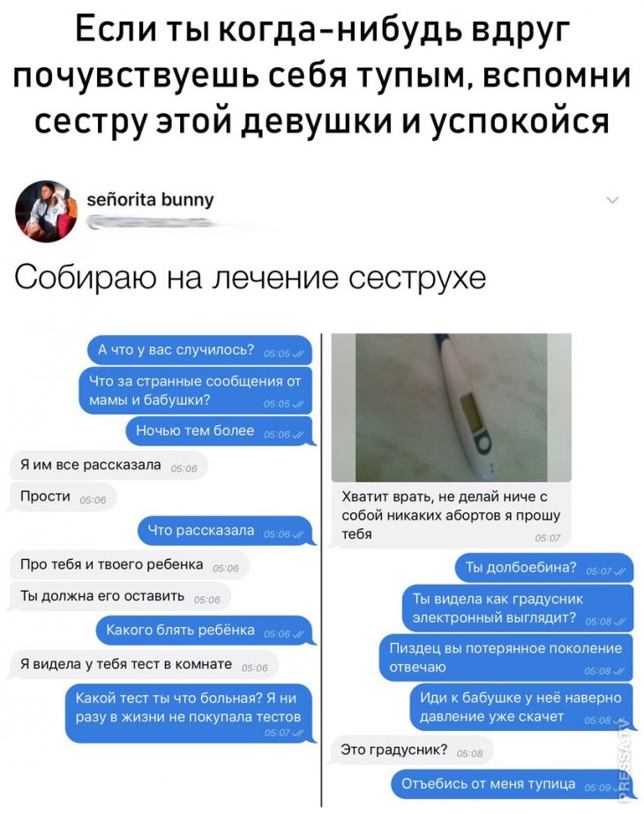Screen dimensions: 644x814
Task: Select the message 'Ночью тем более'
Action: tap(220, 431)
